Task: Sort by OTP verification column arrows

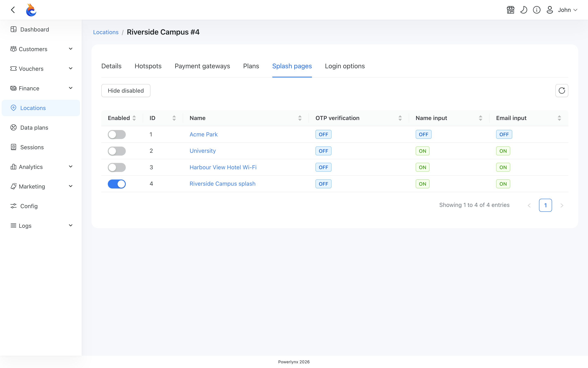Action: coord(400,118)
